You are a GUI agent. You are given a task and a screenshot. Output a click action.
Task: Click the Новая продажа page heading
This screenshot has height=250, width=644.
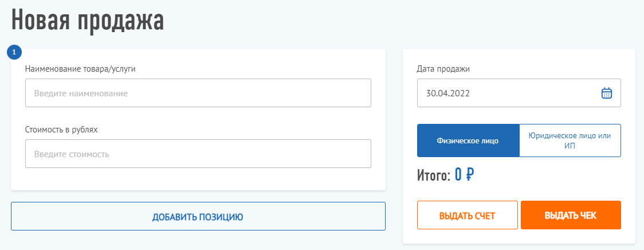pyautogui.click(x=88, y=21)
